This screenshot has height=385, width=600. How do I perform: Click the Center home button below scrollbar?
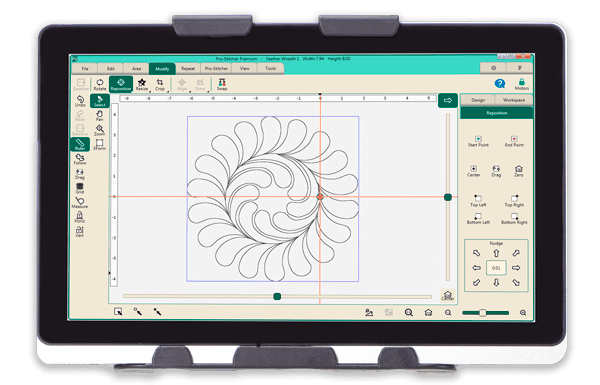tap(448, 295)
